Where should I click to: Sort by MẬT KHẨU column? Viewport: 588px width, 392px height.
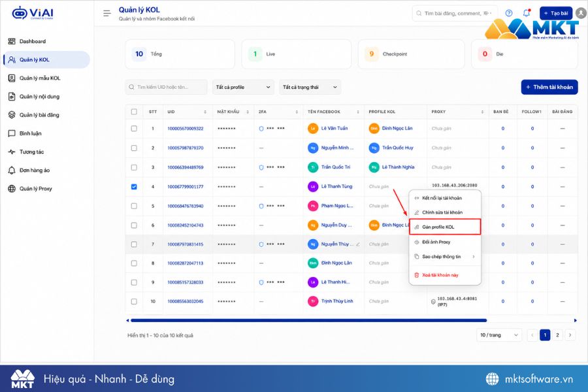coord(248,112)
